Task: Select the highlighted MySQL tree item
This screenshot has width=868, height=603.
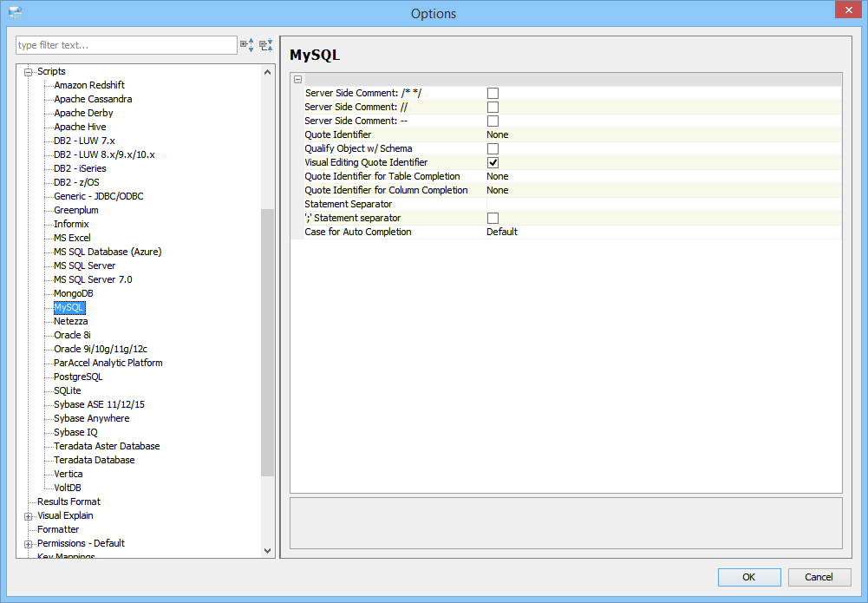Action: pyautogui.click(x=69, y=307)
